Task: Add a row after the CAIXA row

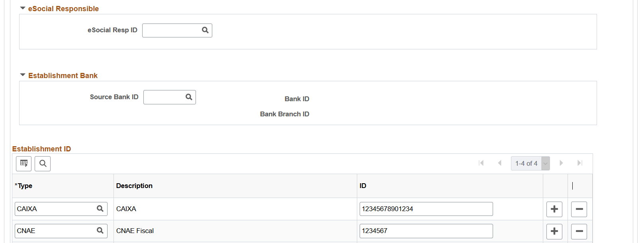Action: (554, 209)
